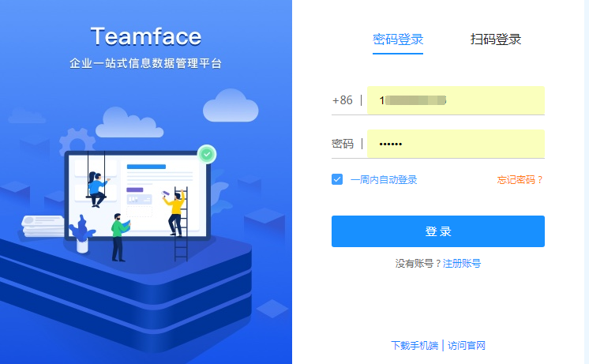The image size is (589, 364).
Task: Click the blue 登录 button
Action: tap(438, 231)
